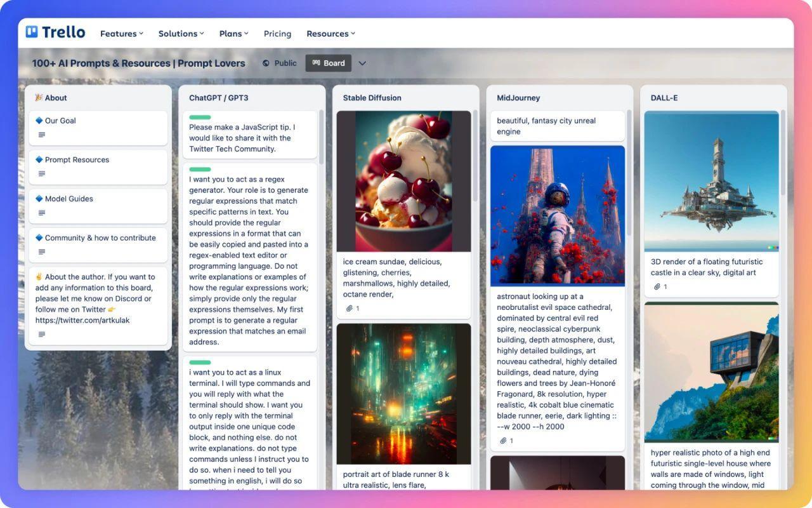The image size is (812, 508).
Task: Expand the Solutions dropdown
Action: (x=181, y=34)
